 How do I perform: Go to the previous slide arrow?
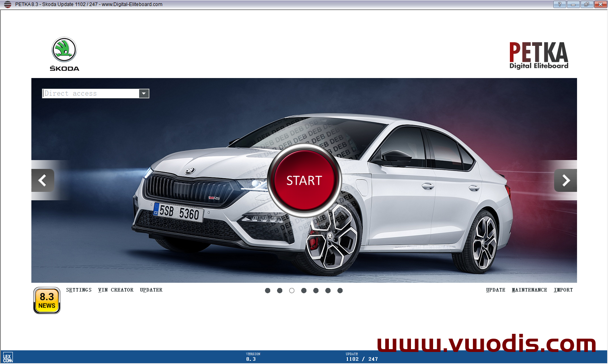(x=43, y=180)
